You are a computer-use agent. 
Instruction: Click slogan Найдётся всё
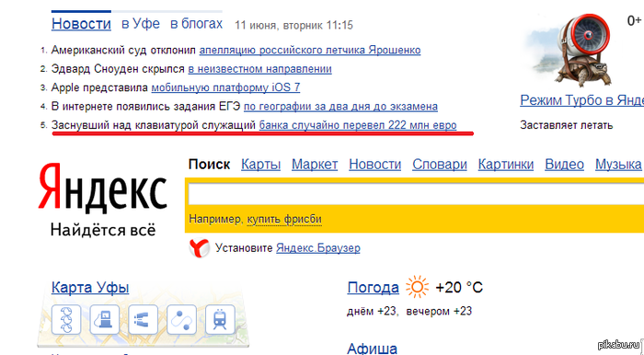click(x=103, y=229)
